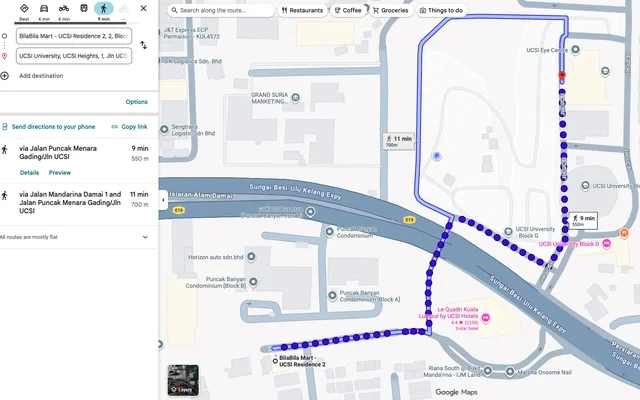Click the Add destination plus icon
Image resolution: width=640 pixels, height=400 pixels.
[6, 75]
